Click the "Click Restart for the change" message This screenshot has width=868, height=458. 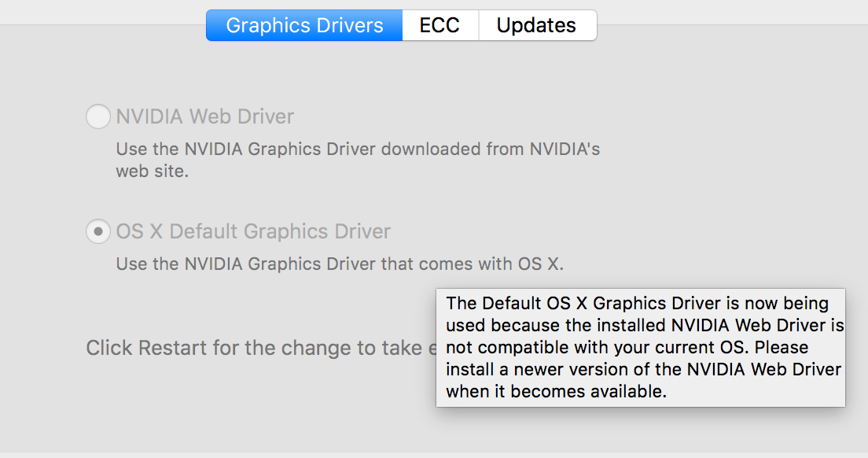[x=259, y=348]
